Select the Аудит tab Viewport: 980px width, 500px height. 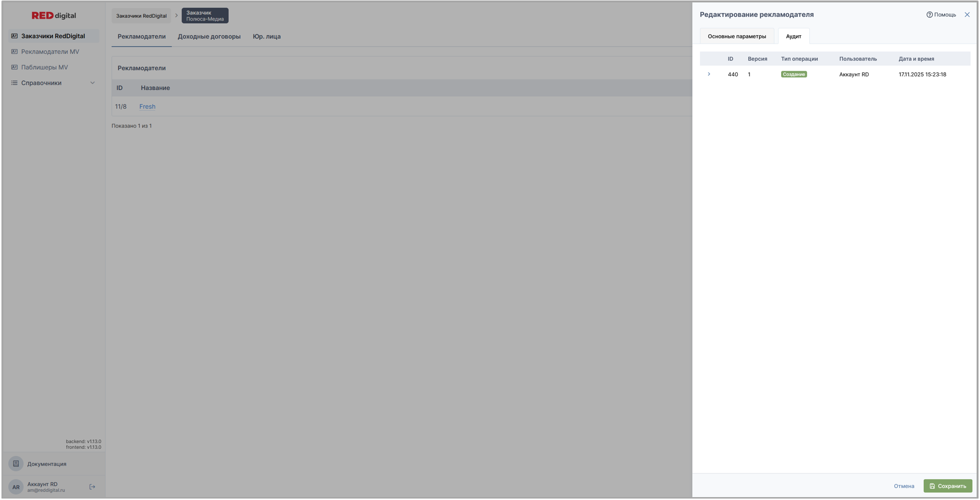point(793,37)
